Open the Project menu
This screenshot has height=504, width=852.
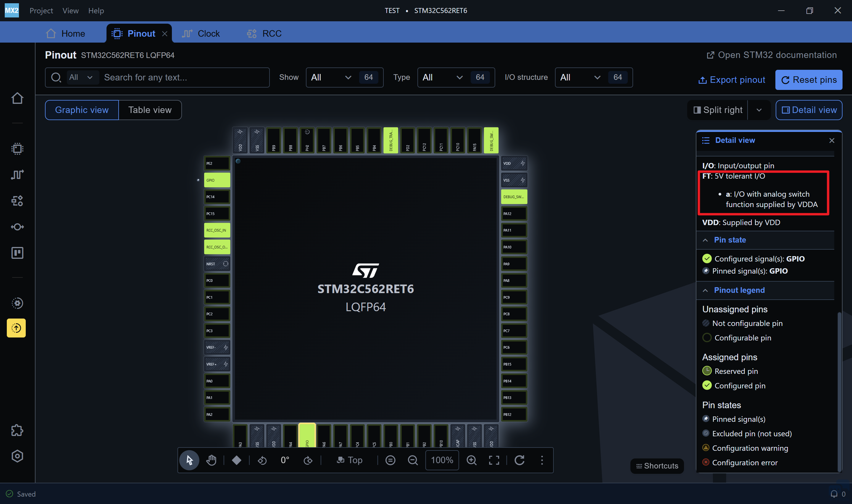click(41, 11)
